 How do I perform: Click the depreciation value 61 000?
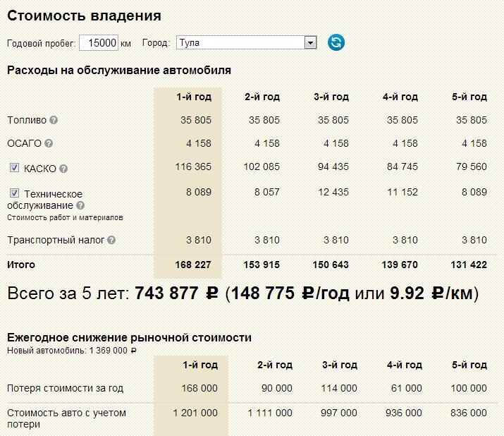pyautogui.click(x=406, y=388)
